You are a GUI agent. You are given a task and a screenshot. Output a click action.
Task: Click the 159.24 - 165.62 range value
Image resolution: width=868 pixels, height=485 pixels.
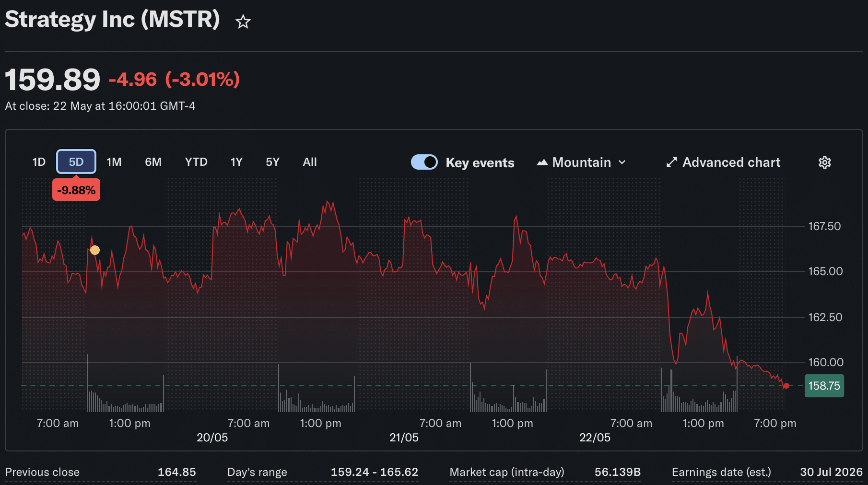375,472
